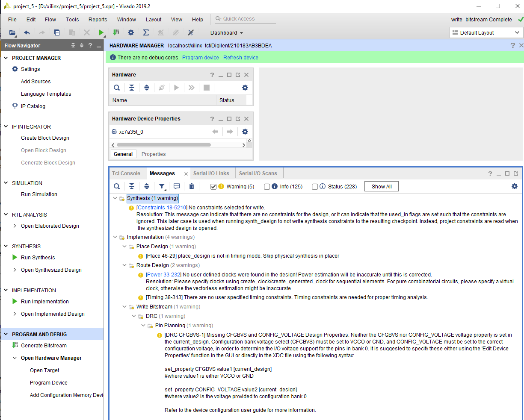Click the IP Catalog icon in Flow Navigator
This screenshot has width=524, height=420.
(15, 106)
